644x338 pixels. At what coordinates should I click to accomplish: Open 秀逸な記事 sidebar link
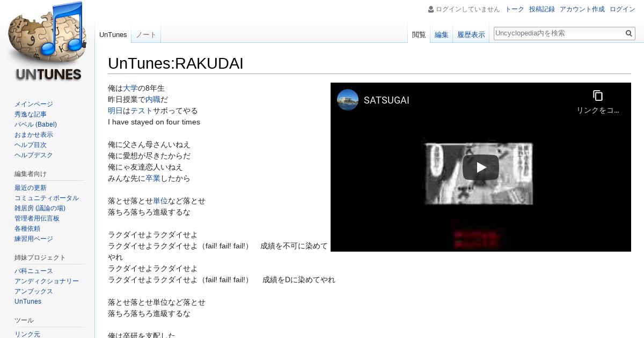31,114
